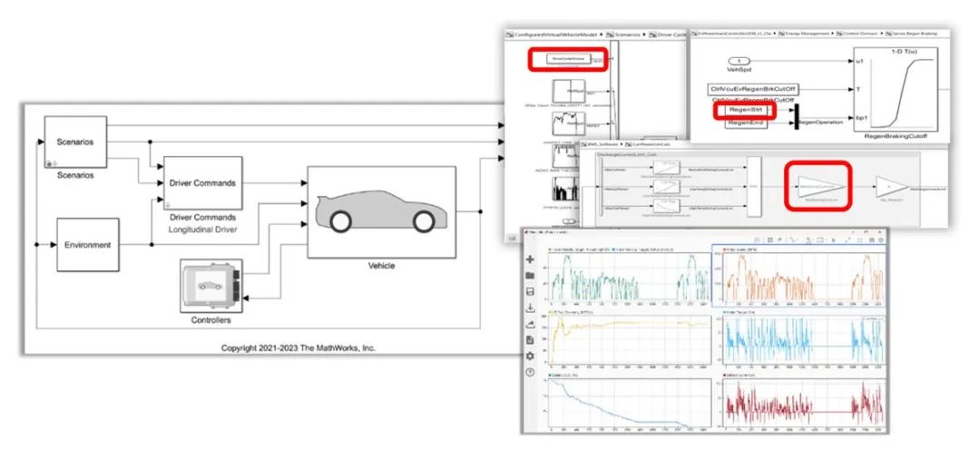Image resolution: width=980 pixels, height=459 pixels.
Task: Click the import download icon in the sidebar
Action: pyautogui.click(x=530, y=308)
